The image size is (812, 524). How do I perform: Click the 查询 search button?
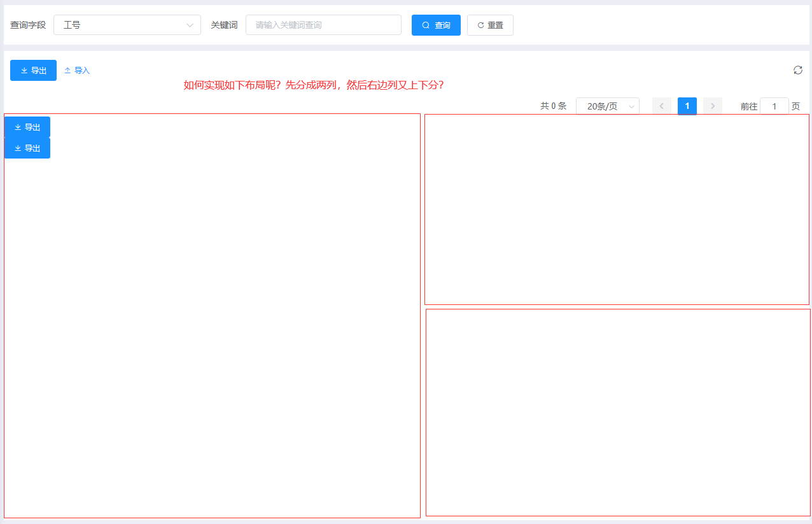[x=436, y=25]
